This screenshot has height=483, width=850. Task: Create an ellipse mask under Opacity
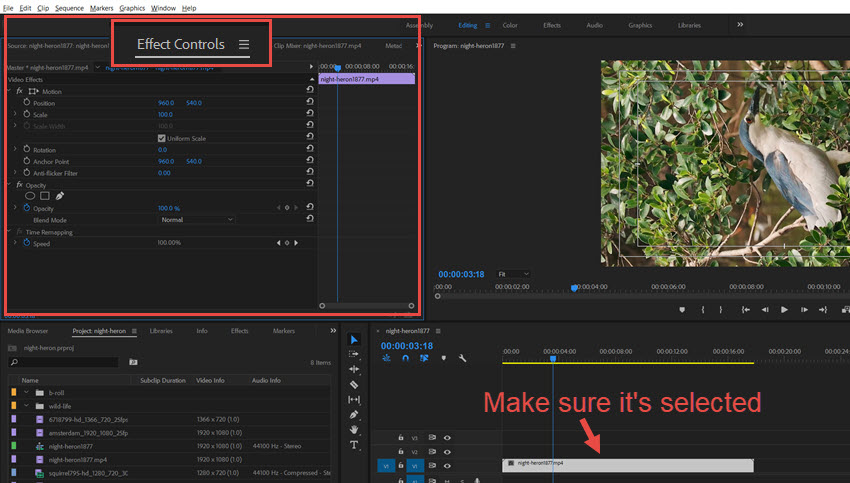pos(30,196)
